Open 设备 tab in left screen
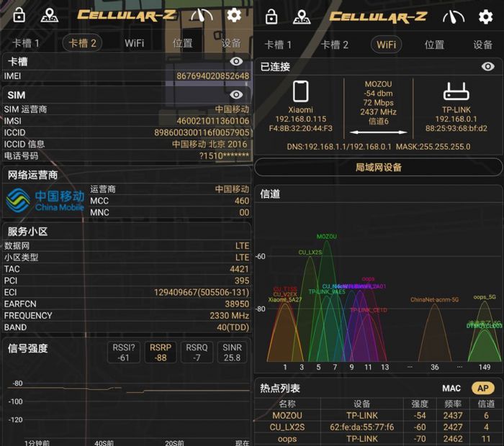This screenshot has width=504, height=446. (x=231, y=43)
